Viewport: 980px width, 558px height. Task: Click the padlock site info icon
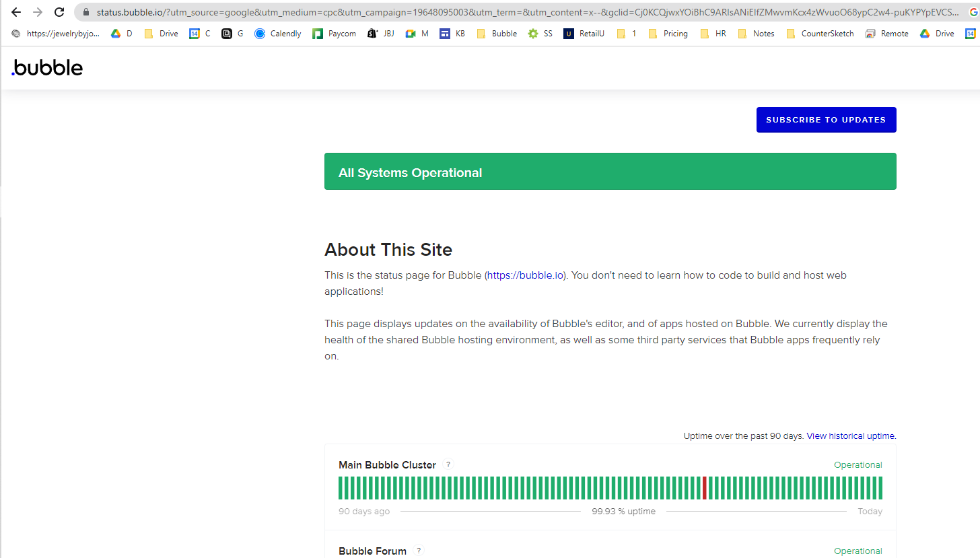(x=85, y=12)
